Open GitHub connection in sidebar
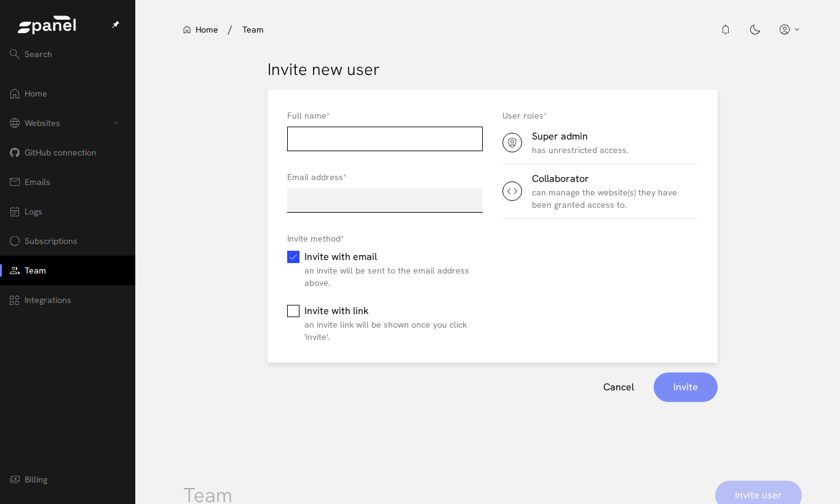 point(68,152)
